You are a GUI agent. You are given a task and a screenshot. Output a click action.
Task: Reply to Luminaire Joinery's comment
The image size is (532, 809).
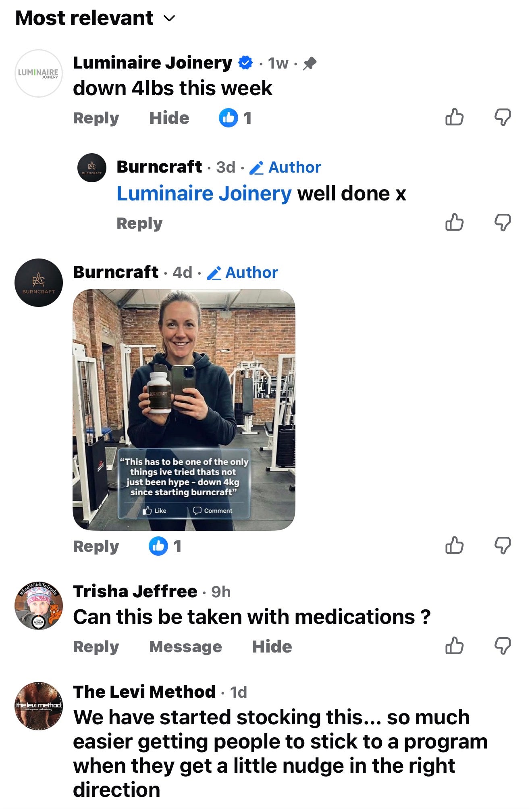(x=96, y=118)
